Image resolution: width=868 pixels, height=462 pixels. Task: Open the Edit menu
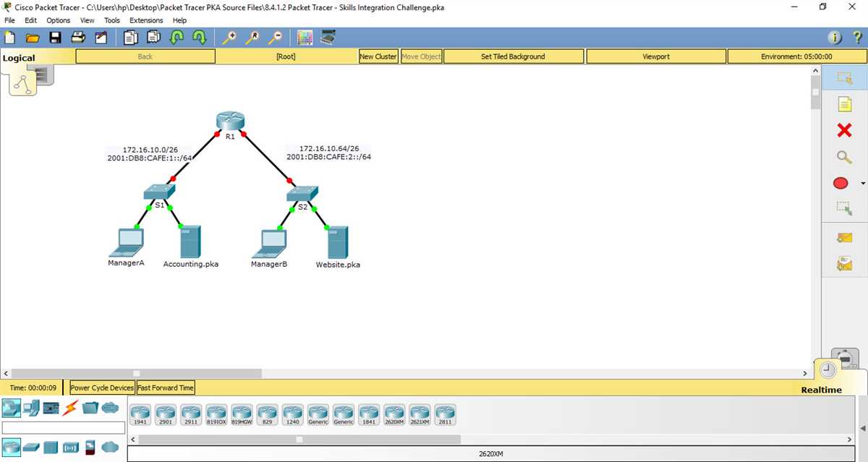tap(30, 20)
